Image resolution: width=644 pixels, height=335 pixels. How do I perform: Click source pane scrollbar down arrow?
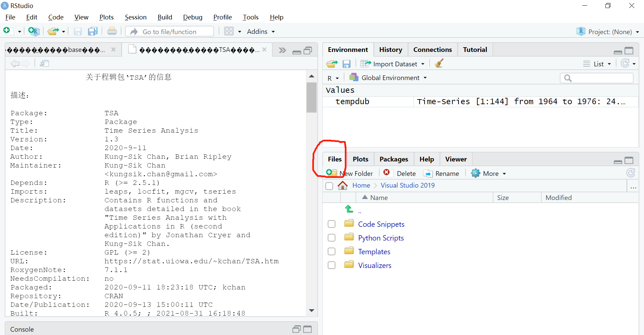pyautogui.click(x=312, y=311)
